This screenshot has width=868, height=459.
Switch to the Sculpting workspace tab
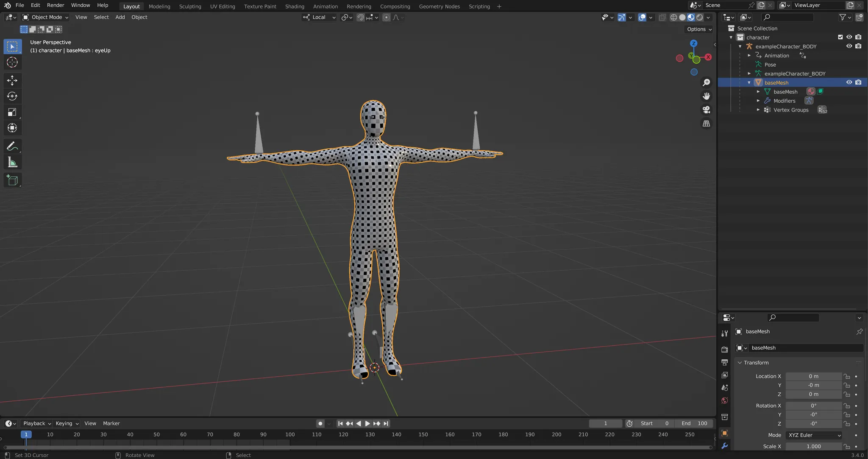pos(190,6)
